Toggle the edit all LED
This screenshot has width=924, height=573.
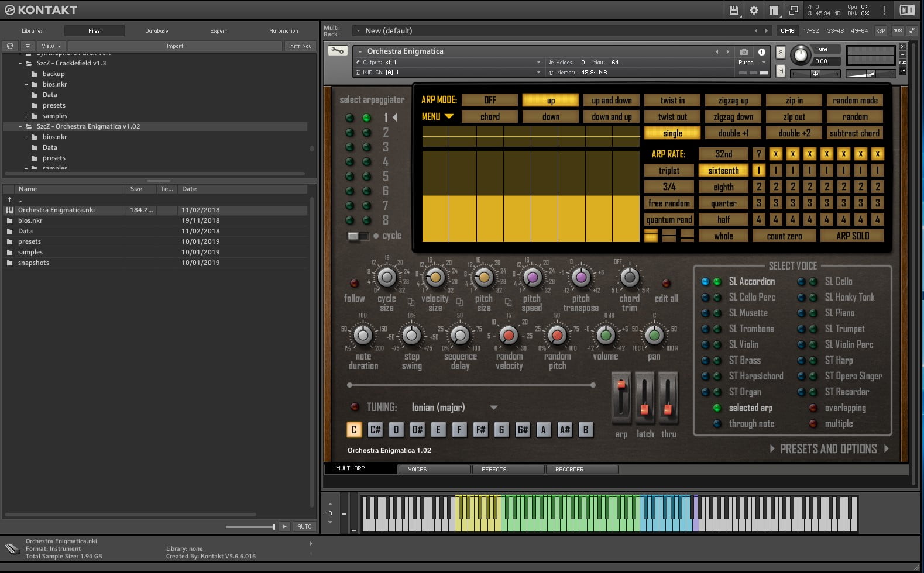[x=666, y=283]
